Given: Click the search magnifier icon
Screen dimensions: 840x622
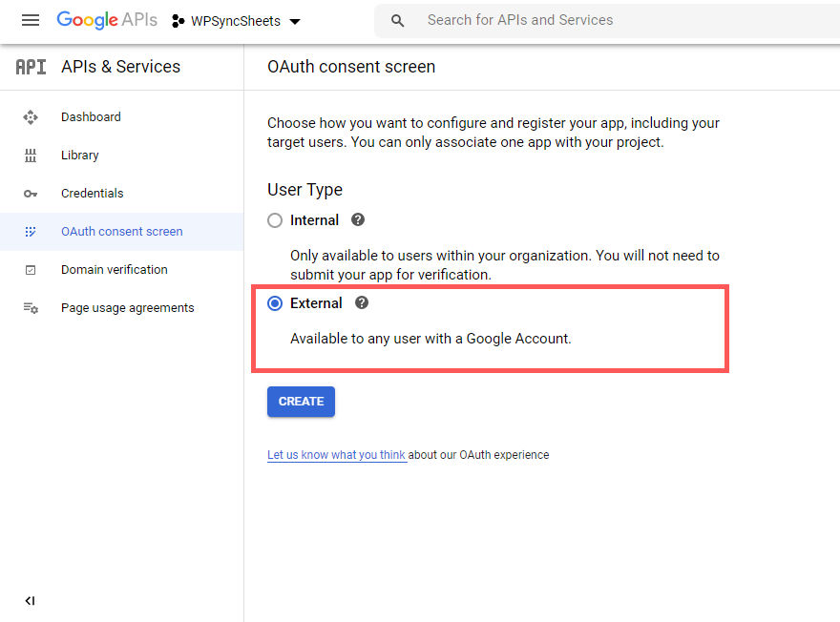Looking at the screenshot, I should [398, 21].
